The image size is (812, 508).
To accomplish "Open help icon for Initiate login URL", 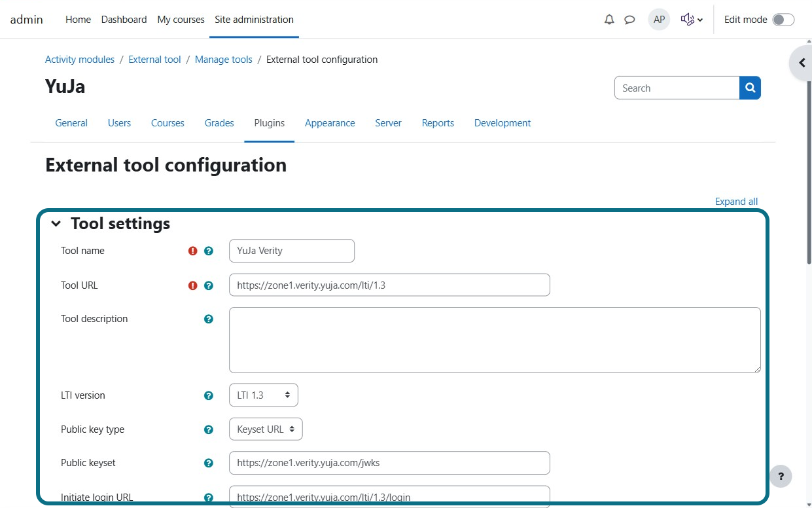I will [209, 498].
